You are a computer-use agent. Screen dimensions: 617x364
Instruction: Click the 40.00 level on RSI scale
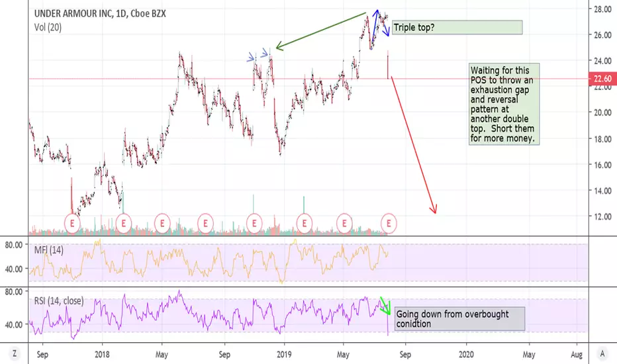[x=14, y=325]
